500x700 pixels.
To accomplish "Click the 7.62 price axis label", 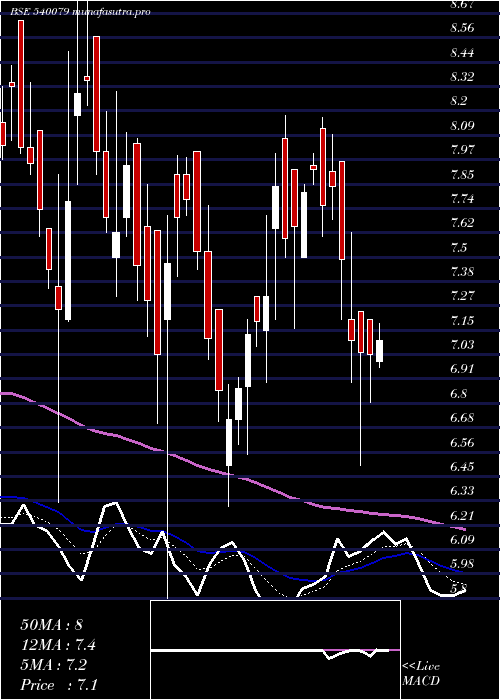I will coord(462,223).
